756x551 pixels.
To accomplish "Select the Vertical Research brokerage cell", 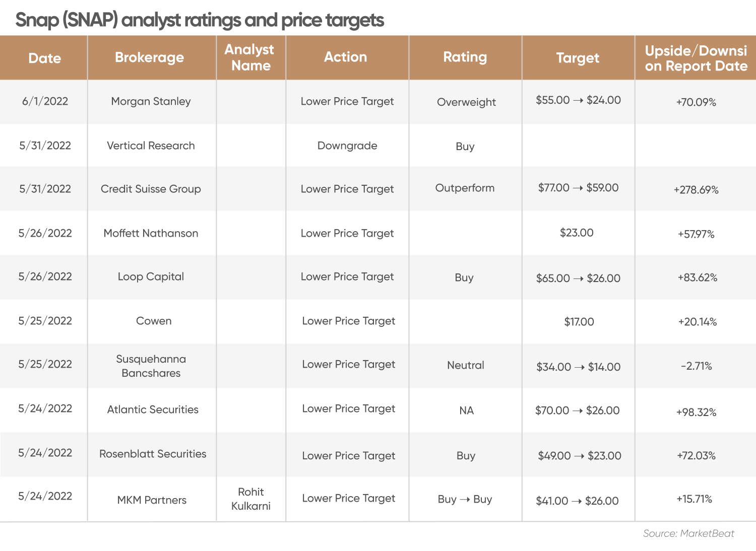I will (151, 146).
